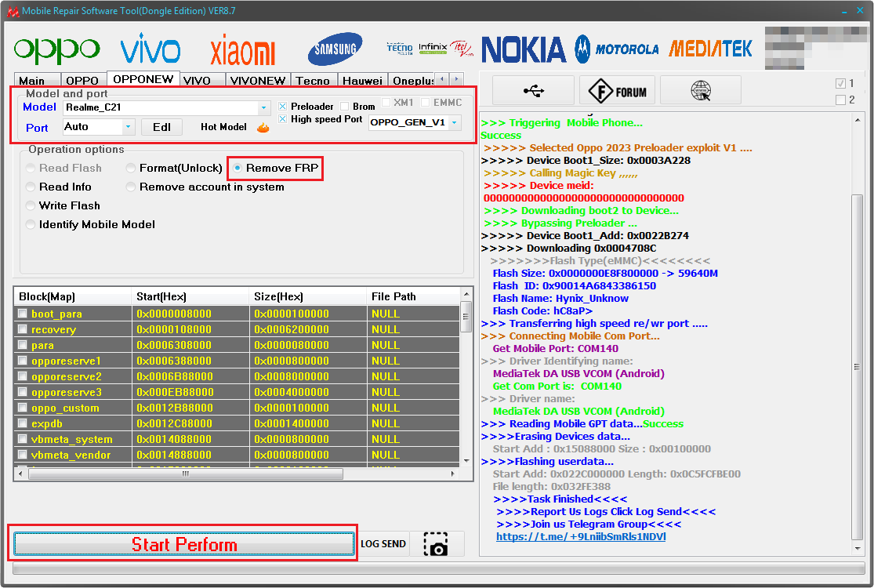The height and width of the screenshot is (588, 874).
Task: Open the OPPO_GEN_V1 dropdown
Action: point(455,122)
